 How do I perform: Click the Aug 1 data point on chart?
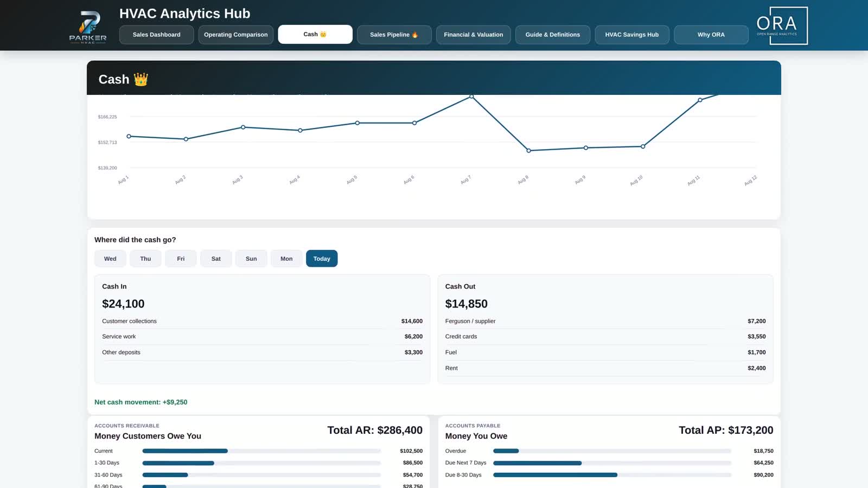coord(129,136)
